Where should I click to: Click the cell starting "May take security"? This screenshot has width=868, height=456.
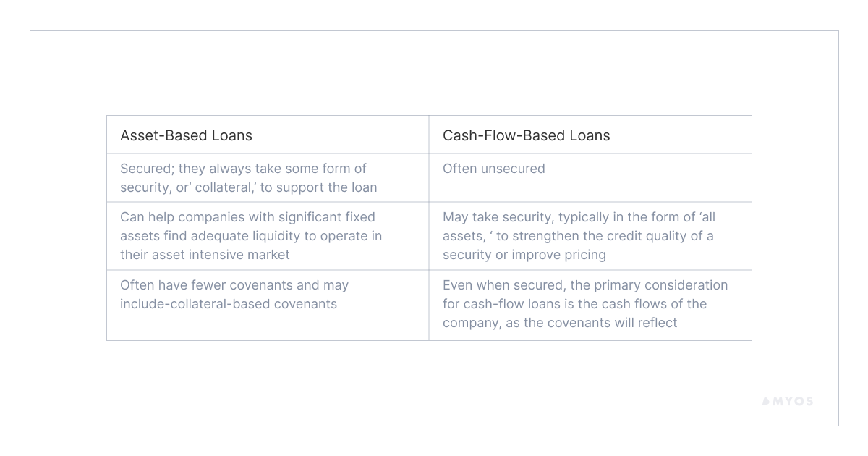click(579, 235)
